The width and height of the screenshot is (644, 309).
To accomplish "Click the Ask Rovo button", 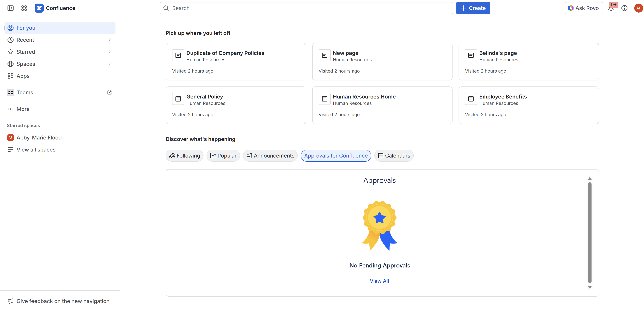I will point(584,8).
